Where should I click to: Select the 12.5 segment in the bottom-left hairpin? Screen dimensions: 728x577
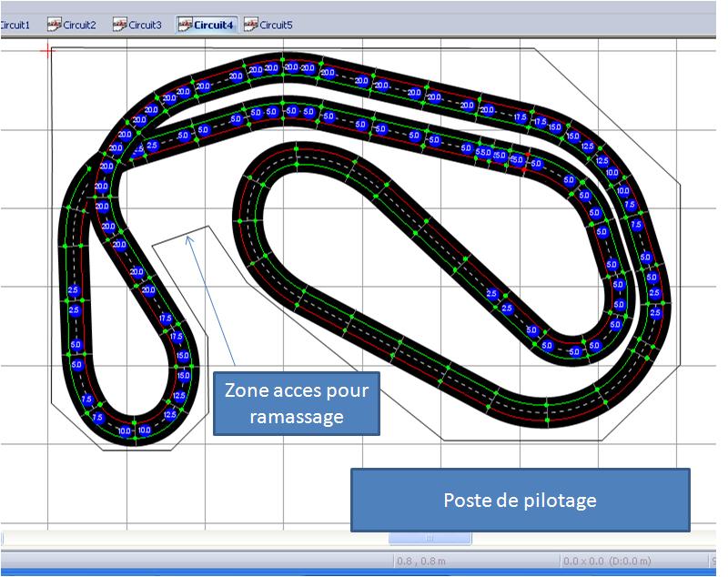(169, 414)
